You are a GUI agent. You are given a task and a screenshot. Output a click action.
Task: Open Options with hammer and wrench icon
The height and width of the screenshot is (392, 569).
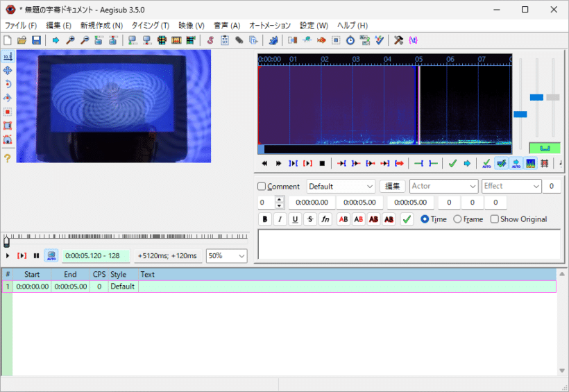click(398, 40)
